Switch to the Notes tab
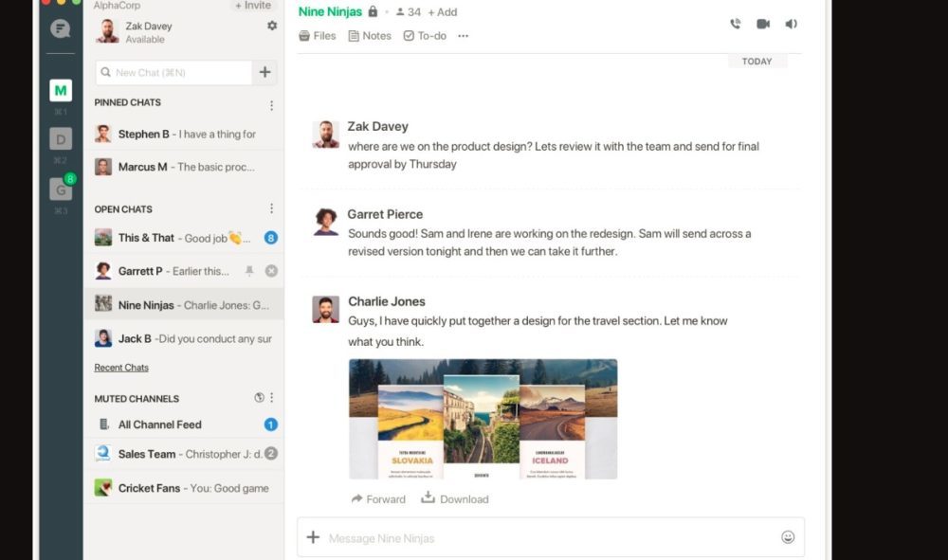This screenshot has height=560, width=948. pyautogui.click(x=370, y=36)
